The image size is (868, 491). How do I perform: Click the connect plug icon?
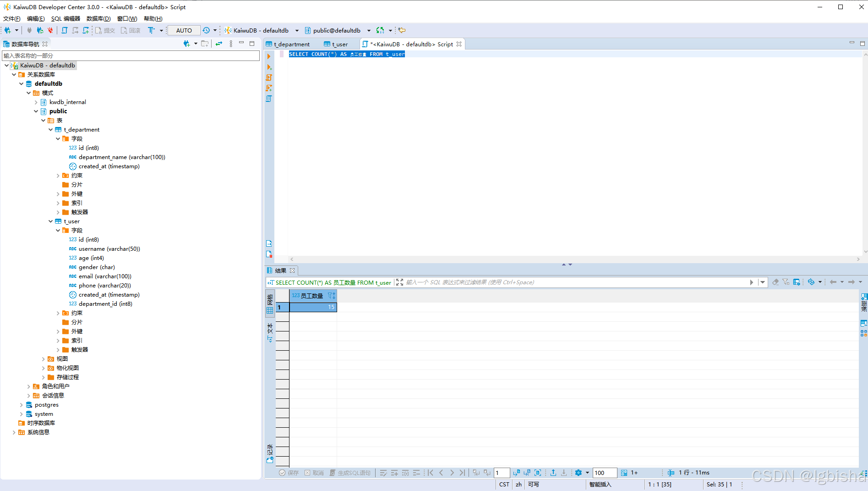[x=29, y=30]
